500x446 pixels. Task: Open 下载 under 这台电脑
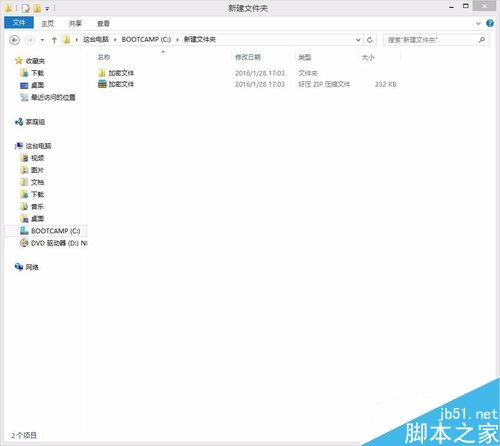pyautogui.click(x=37, y=194)
